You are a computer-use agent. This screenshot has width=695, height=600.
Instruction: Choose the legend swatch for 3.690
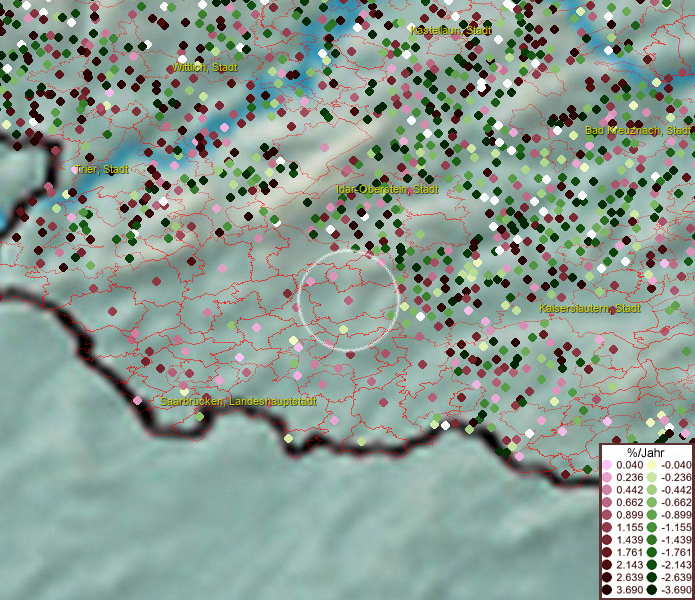pyautogui.click(x=607, y=590)
